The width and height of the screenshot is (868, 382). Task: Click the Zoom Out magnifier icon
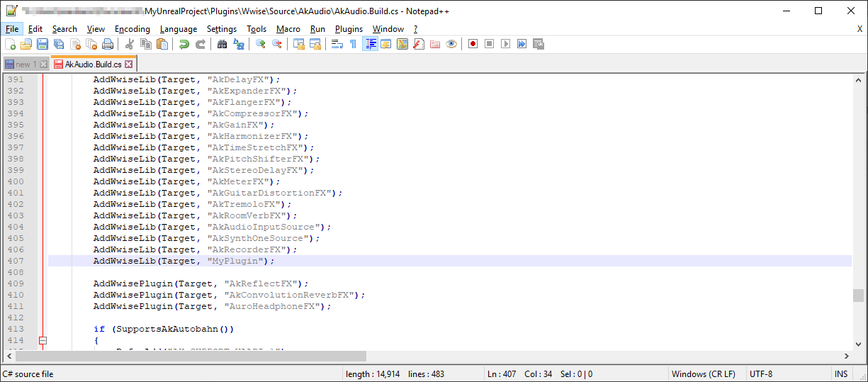[x=277, y=44]
